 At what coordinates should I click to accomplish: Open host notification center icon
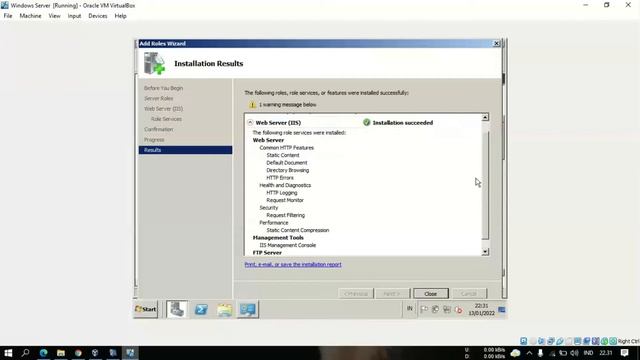coord(624,353)
